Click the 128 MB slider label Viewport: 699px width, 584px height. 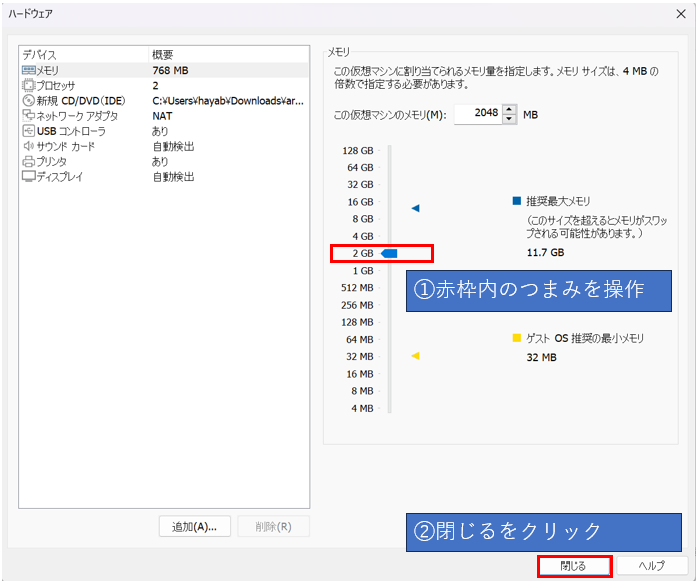click(x=357, y=322)
